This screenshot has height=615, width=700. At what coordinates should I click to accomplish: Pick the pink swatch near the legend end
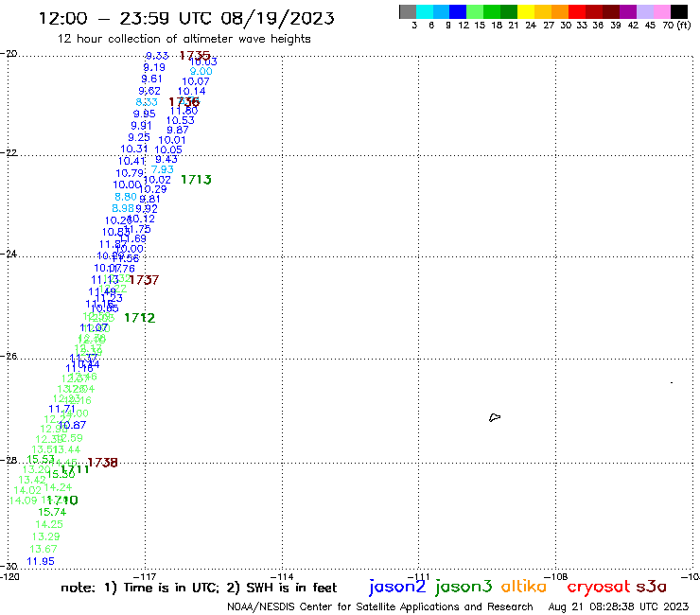coord(661,11)
